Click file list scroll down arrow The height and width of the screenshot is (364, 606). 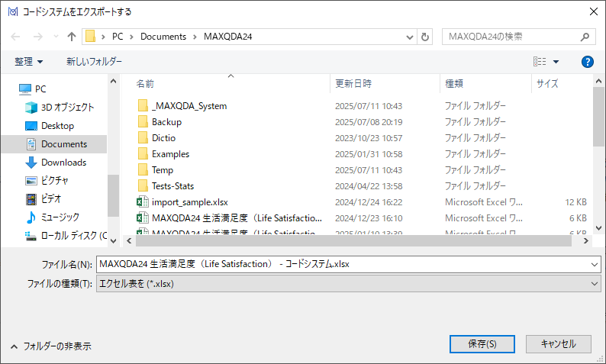click(598, 228)
